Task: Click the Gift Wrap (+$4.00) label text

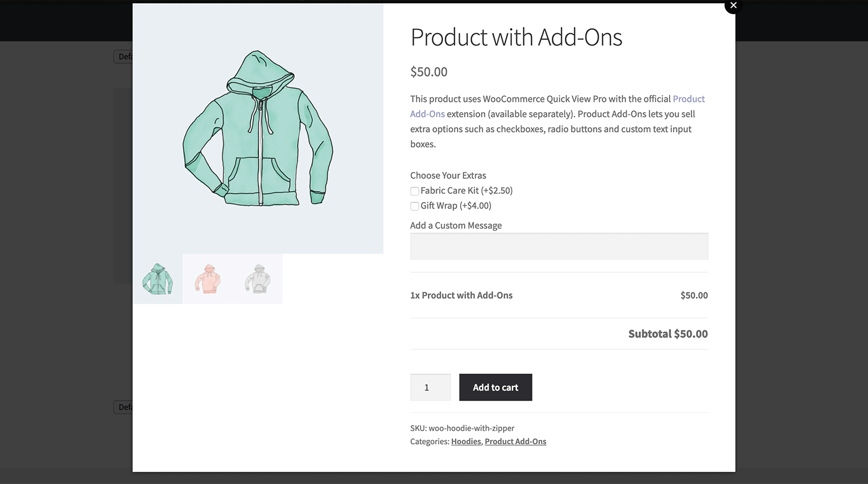Action: [456, 206]
